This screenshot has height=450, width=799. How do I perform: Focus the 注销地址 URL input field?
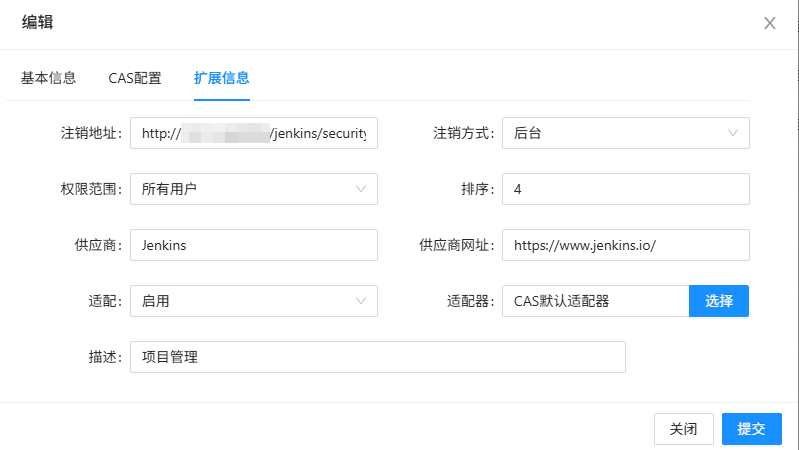pos(254,133)
